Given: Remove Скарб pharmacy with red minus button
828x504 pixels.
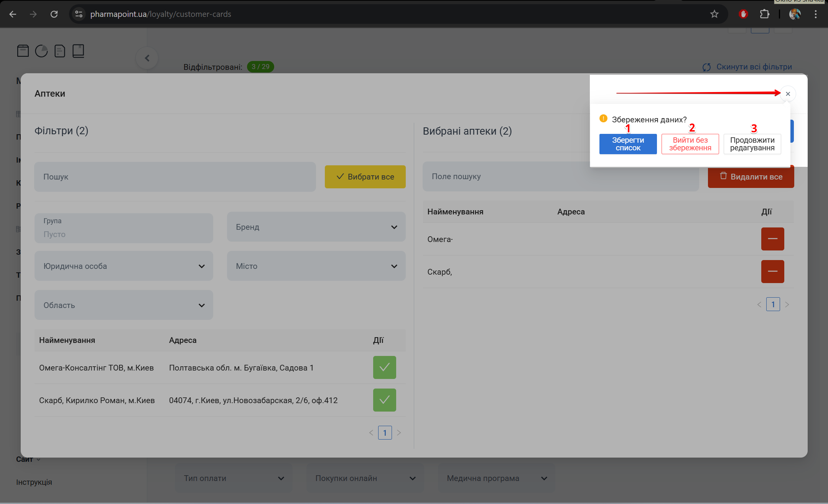Looking at the screenshot, I should [x=772, y=272].
